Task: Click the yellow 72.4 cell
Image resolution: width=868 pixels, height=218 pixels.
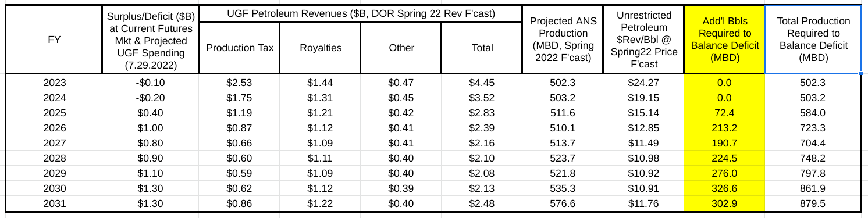Action: coord(724,112)
